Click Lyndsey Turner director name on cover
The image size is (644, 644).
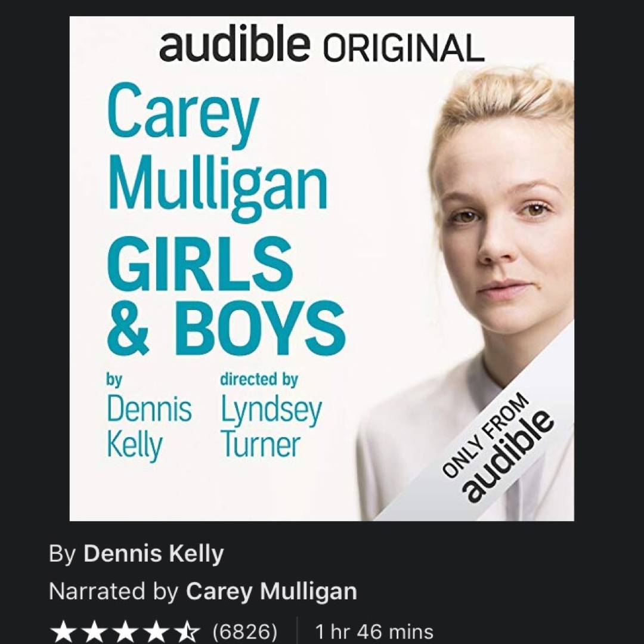(x=271, y=428)
